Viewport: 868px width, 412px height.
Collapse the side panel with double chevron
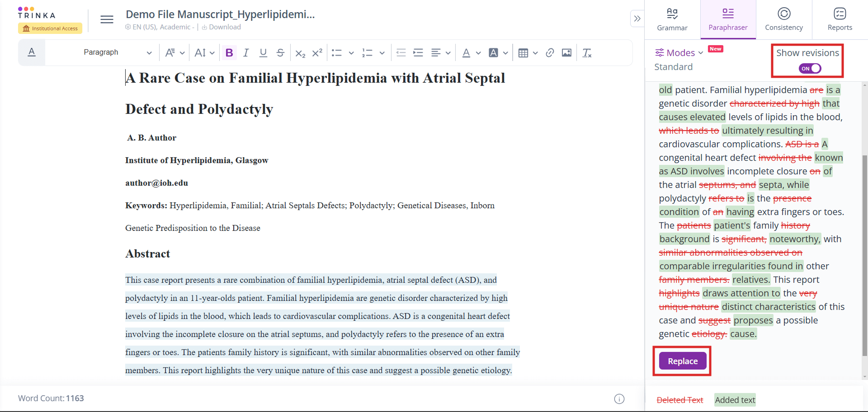[637, 19]
